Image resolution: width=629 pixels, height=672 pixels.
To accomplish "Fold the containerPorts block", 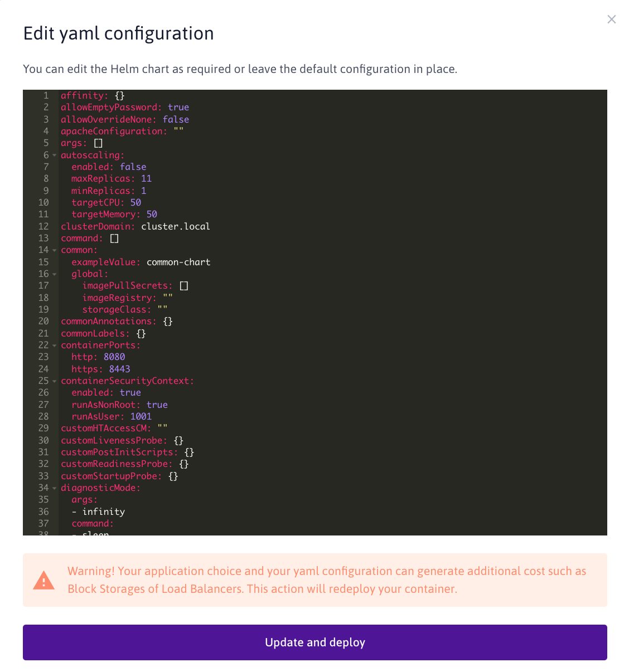I will click(x=54, y=345).
